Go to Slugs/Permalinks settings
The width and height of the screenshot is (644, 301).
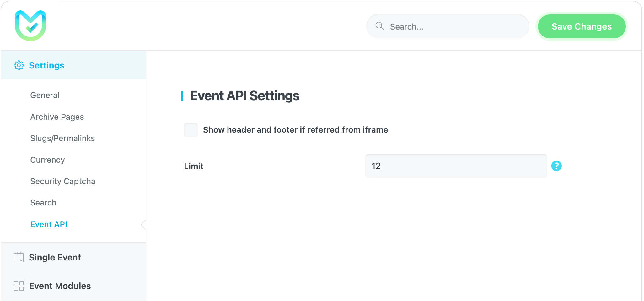click(62, 138)
